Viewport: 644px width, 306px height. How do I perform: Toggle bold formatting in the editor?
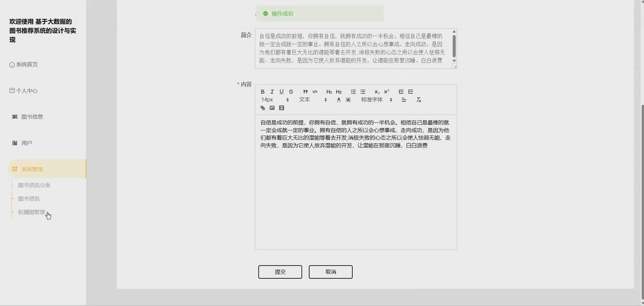262,92
